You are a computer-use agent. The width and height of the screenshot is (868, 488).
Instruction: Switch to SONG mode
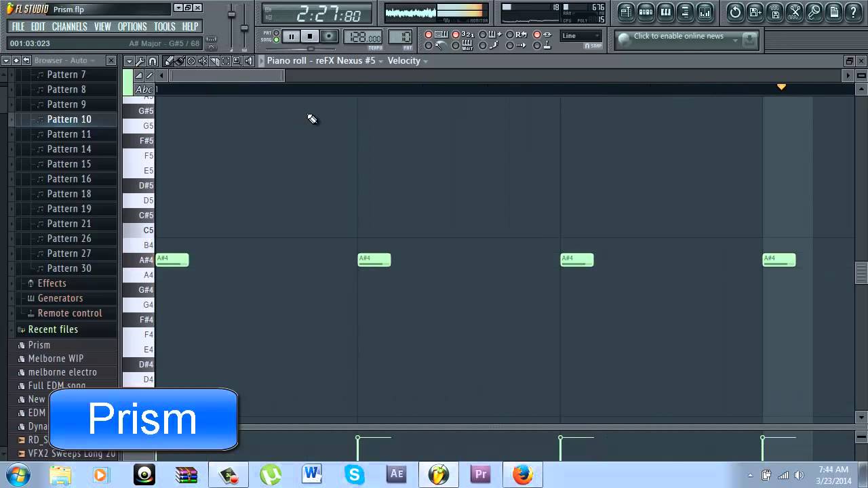[276, 39]
